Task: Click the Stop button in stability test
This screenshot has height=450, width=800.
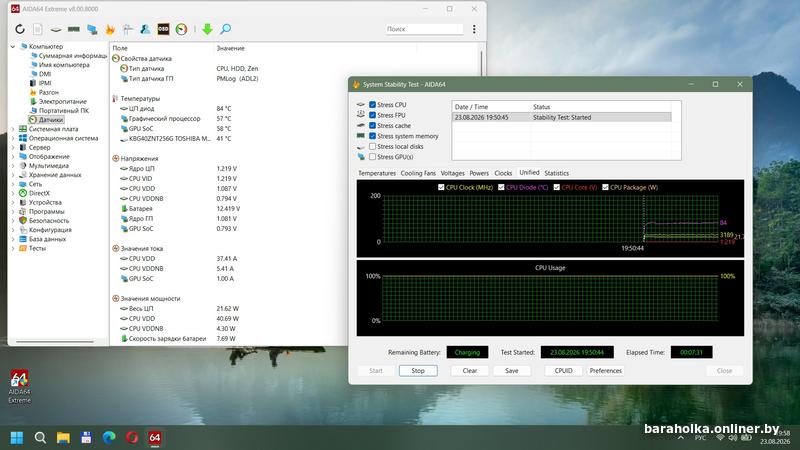Action: [x=418, y=371]
